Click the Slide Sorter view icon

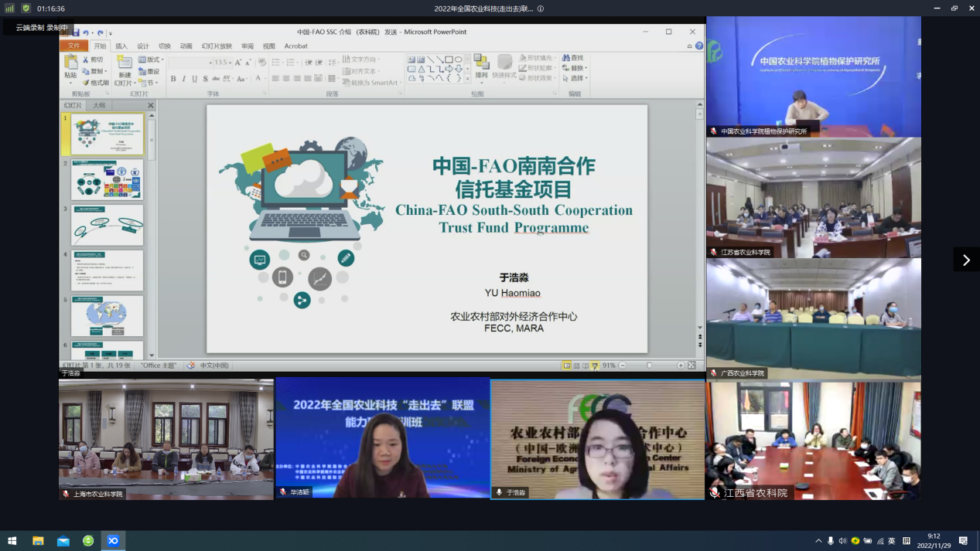click(x=576, y=366)
